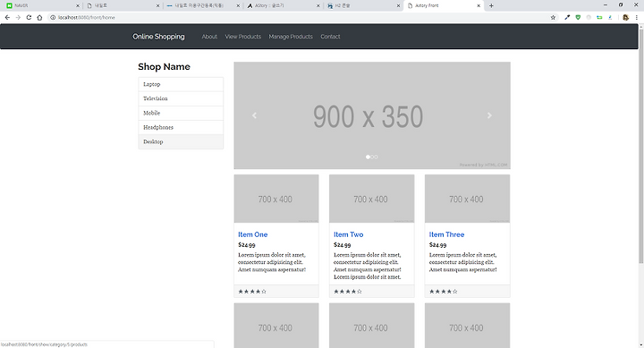Show next carousel slide
Screen dimensions: 644x348
tap(489, 115)
